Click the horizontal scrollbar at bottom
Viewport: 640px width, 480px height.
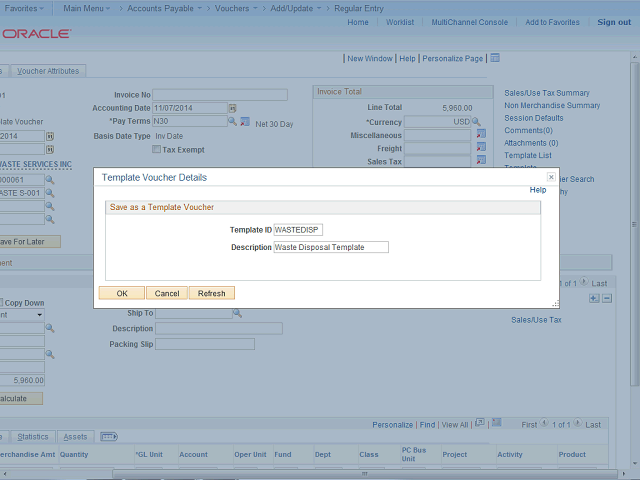tap(364, 474)
